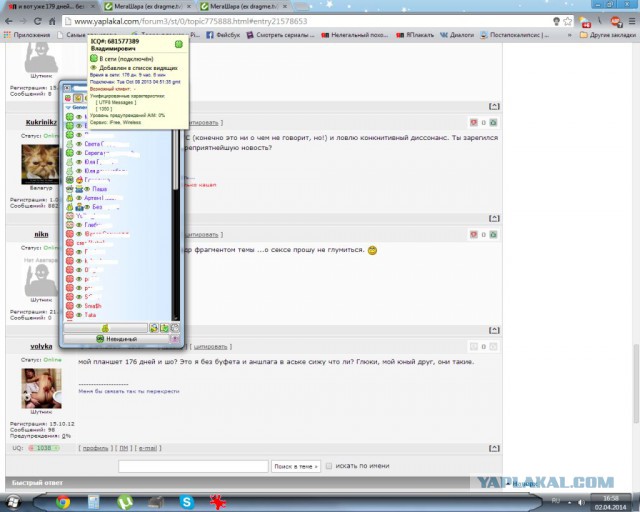
Task: Go to browser home page
Action: (52, 21)
